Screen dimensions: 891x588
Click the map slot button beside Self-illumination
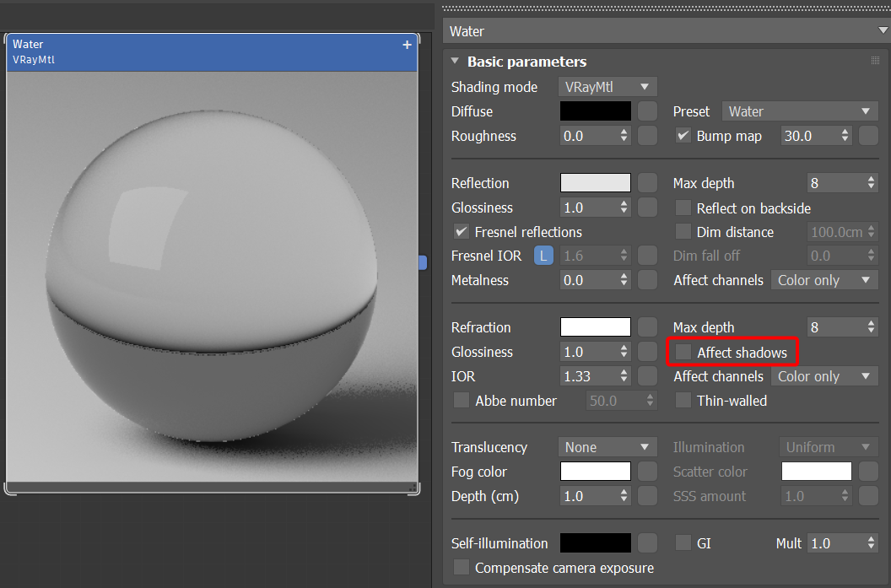(x=647, y=543)
